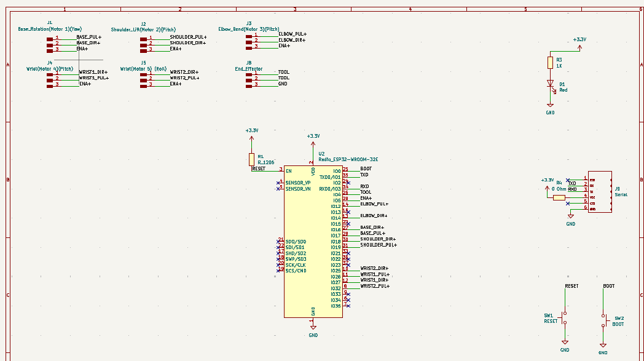The image size is (644, 361).
Task: Click the WRIST2_PUL+ label on connector J5
Action: 185,77
